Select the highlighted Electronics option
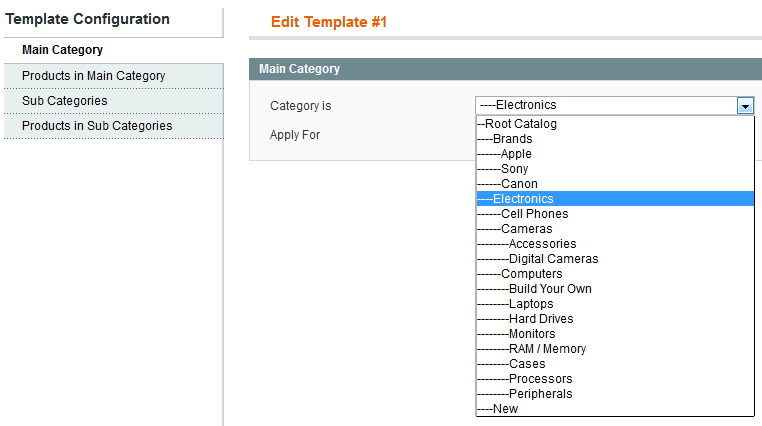Screen dimensions: 762x426 615,199
